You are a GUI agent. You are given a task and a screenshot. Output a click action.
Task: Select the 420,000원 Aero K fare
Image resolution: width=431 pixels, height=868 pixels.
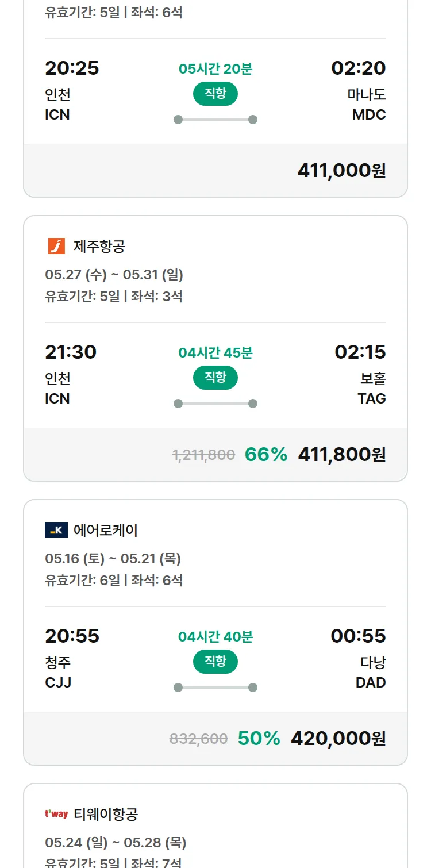pyautogui.click(x=338, y=738)
